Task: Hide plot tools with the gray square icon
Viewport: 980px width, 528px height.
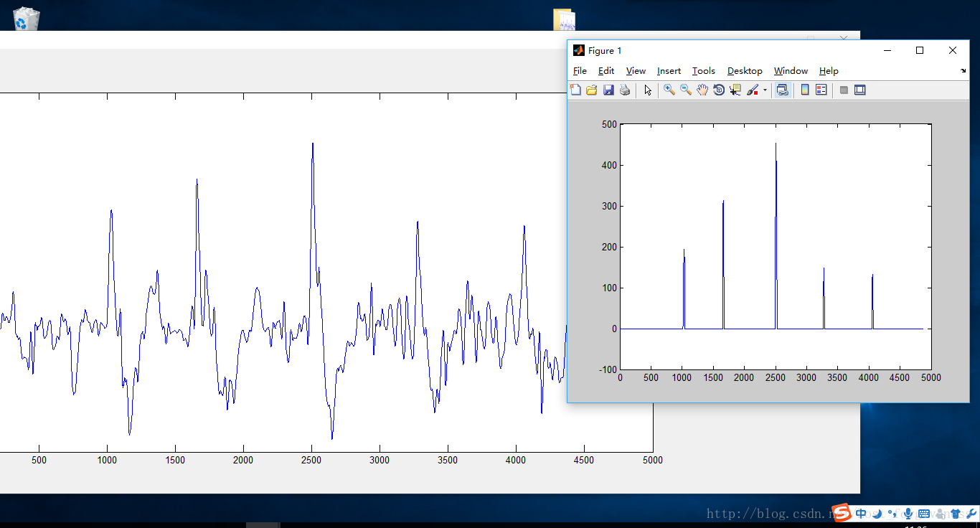Action: click(x=844, y=90)
